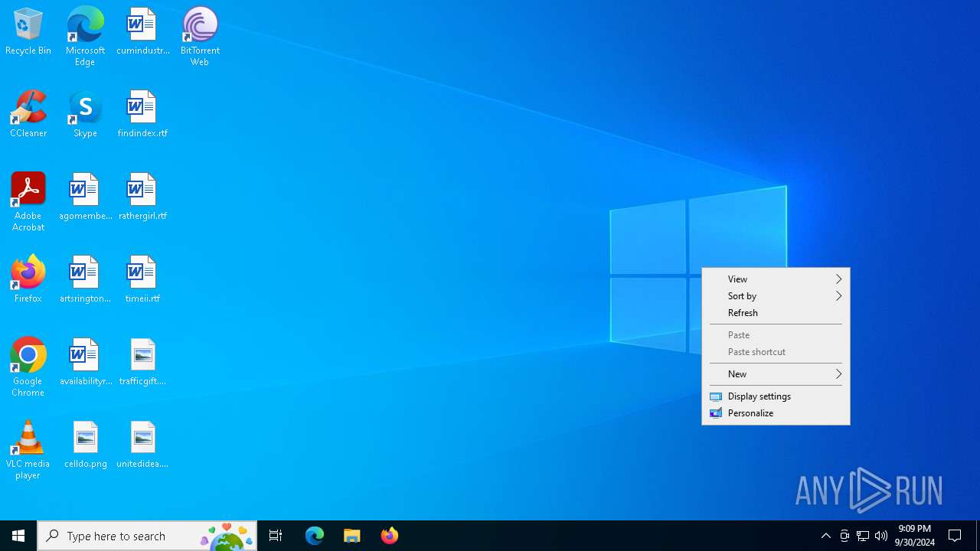The image size is (980, 551).
Task: Launch Microsoft Edge from the taskbar
Action: (315, 536)
